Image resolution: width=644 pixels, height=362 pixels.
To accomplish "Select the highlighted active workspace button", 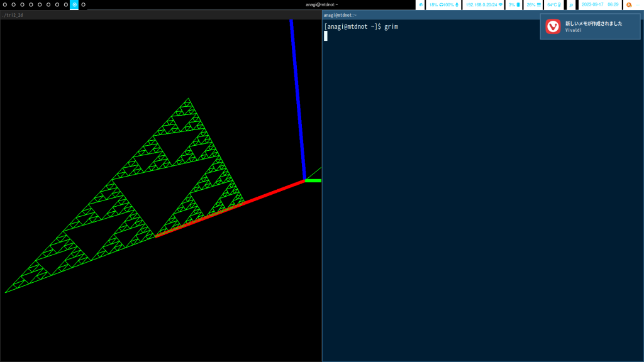I will (x=74, y=4).
